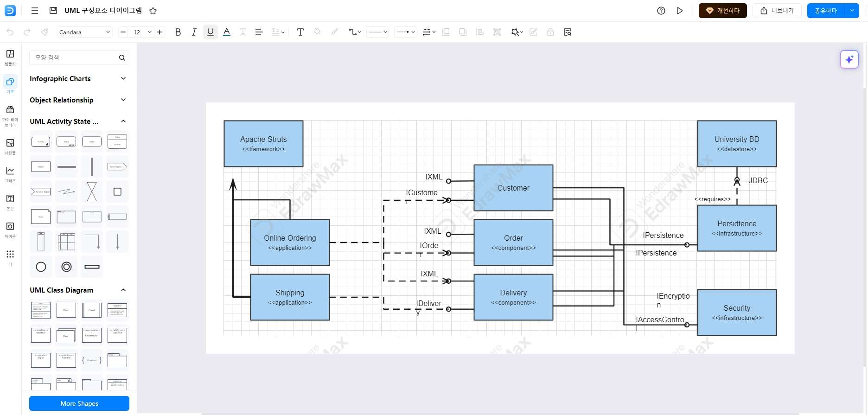This screenshot has width=868, height=415.
Task: Select the Text tool
Action: [x=300, y=32]
